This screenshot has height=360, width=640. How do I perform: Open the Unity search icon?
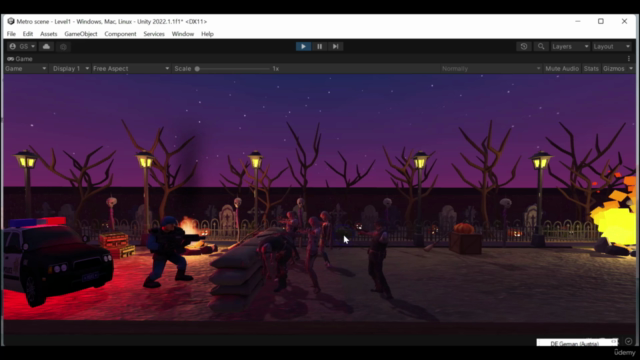541,47
